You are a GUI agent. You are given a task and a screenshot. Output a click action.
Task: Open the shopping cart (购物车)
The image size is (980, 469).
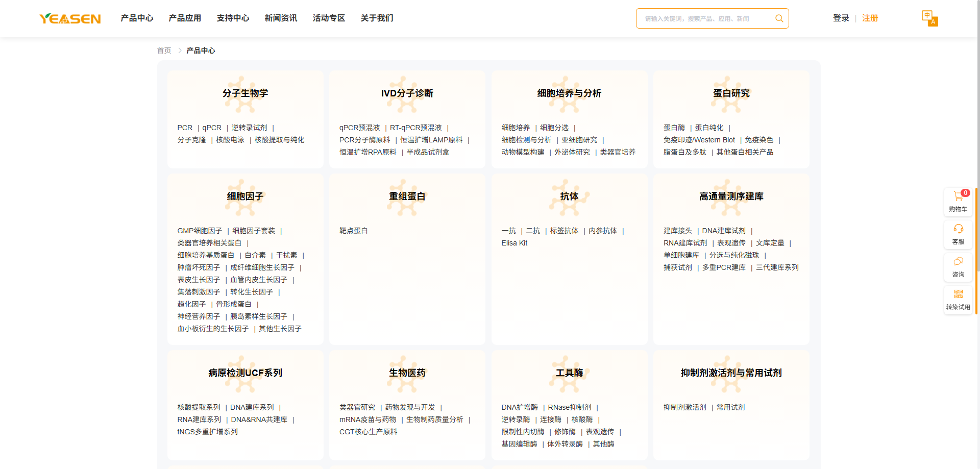point(958,202)
